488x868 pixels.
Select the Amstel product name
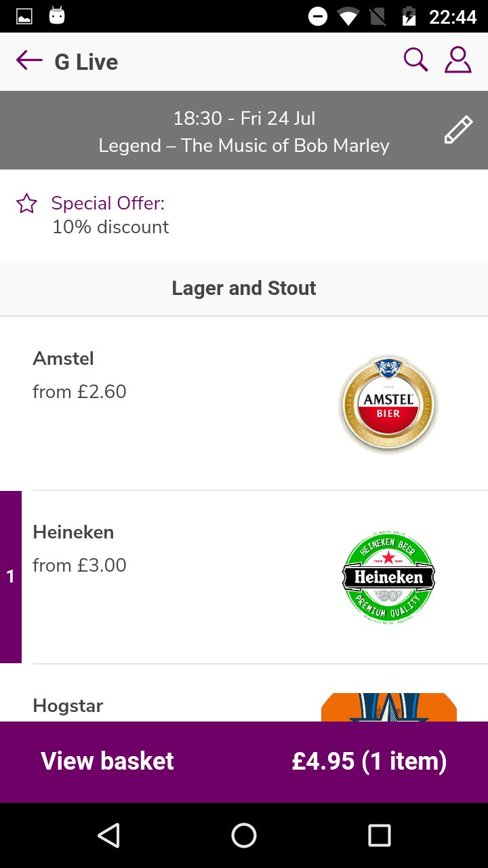[63, 358]
